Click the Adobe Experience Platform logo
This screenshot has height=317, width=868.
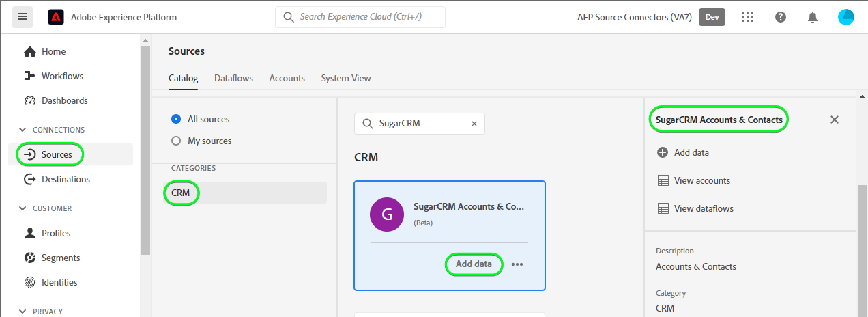[x=56, y=17]
